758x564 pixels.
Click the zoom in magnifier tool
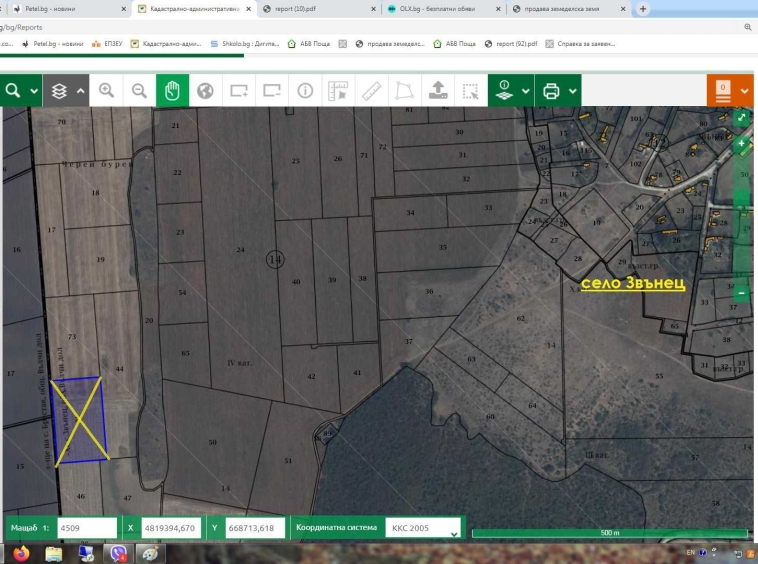[x=106, y=90]
